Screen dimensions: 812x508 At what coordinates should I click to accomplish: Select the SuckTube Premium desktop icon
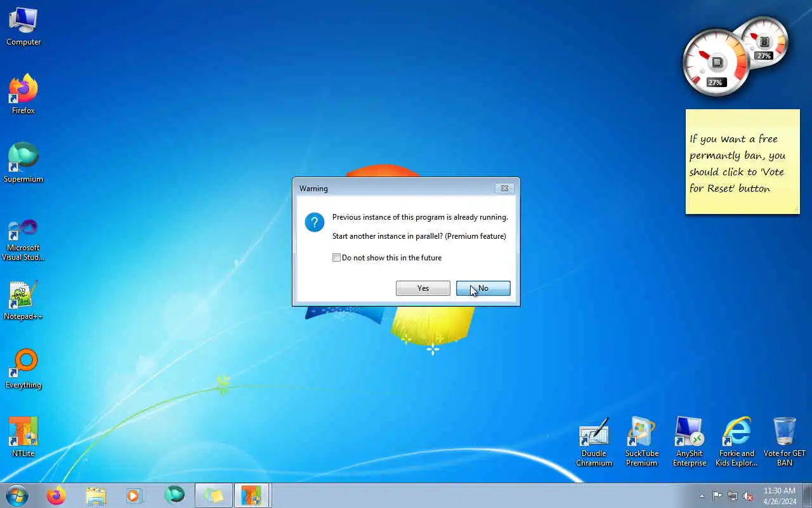tap(641, 443)
